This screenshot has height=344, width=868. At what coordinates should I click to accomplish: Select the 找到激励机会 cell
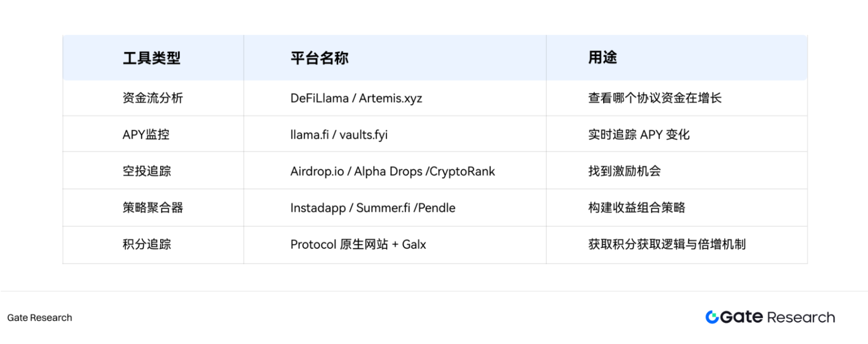[624, 171]
